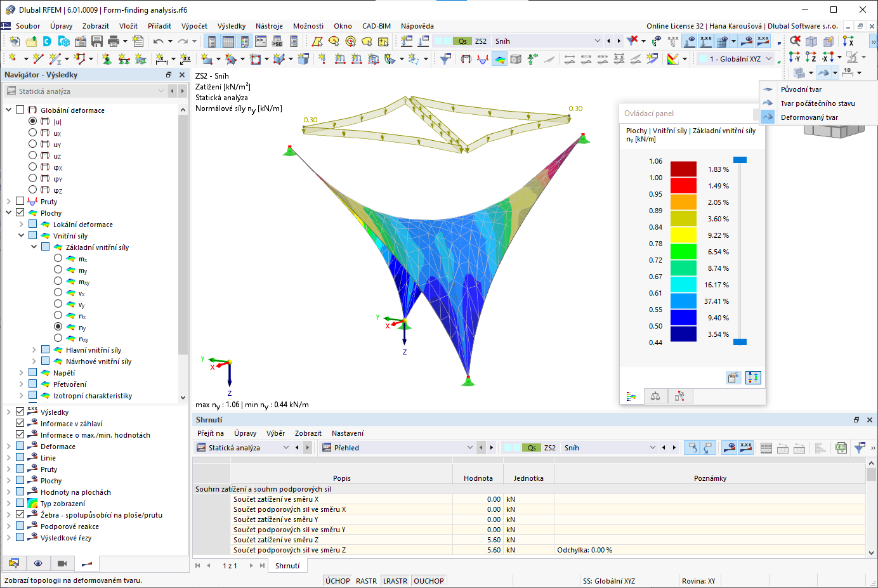This screenshot has height=588, width=878.
Task: Toggle the ÚCHOP snap status button
Action: pyautogui.click(x=337, y=581)
